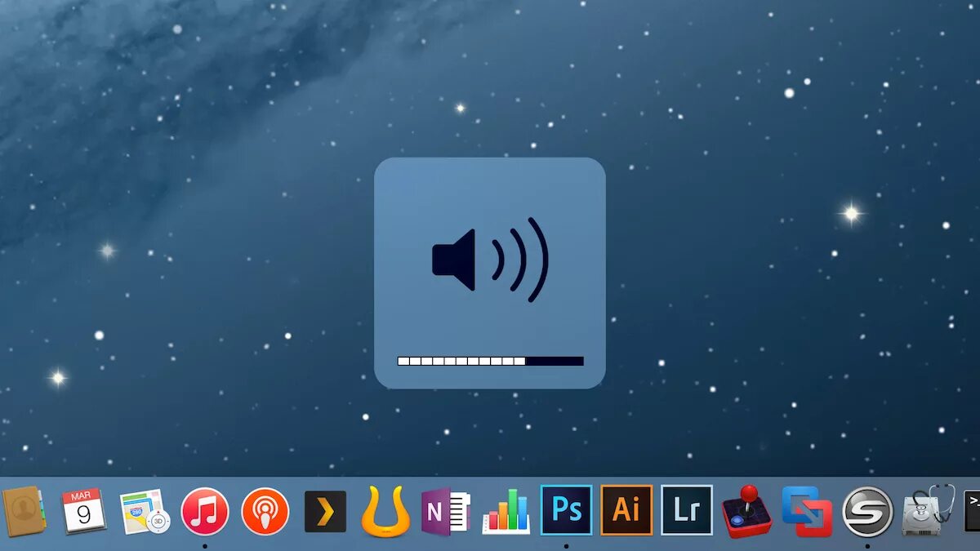Click the running-app indicator dot under Photoshop

coord(566,546)
